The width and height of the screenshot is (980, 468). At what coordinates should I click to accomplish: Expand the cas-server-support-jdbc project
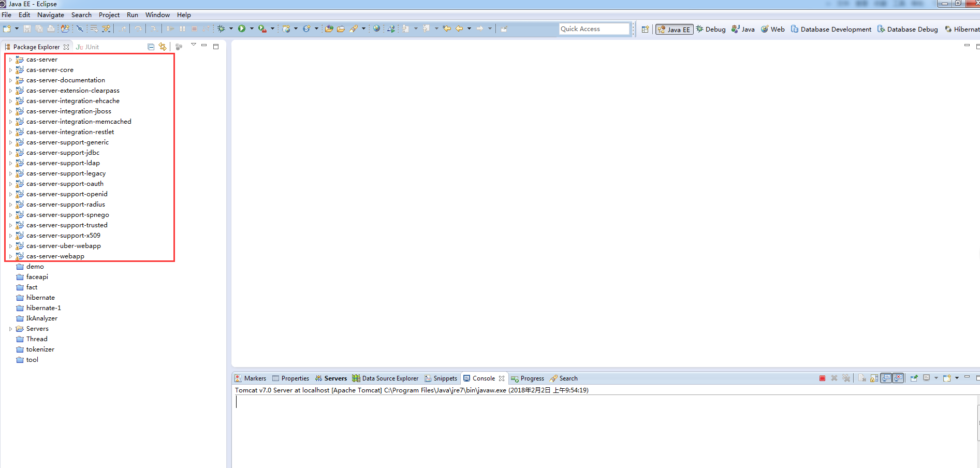[x=10, y=153]
